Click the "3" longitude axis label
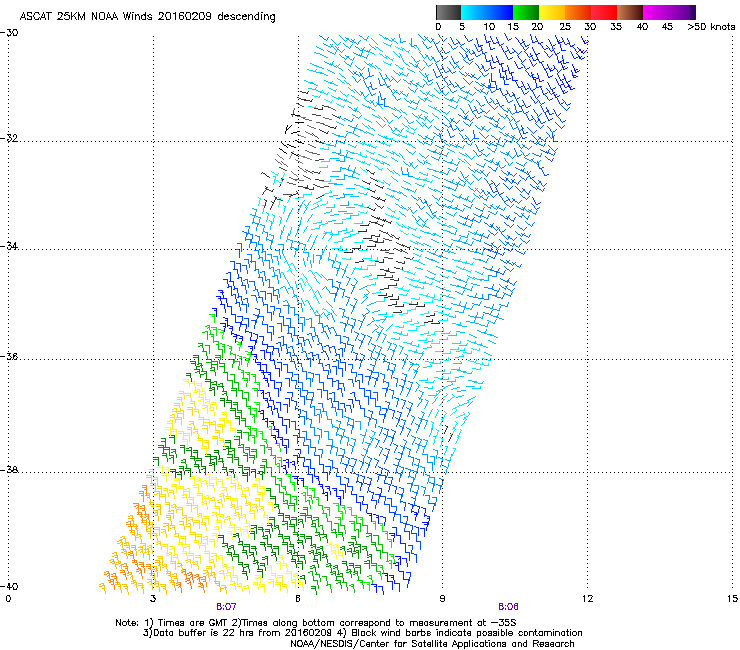740x650 pixels. pyautogui.click(x=153, y=599)
